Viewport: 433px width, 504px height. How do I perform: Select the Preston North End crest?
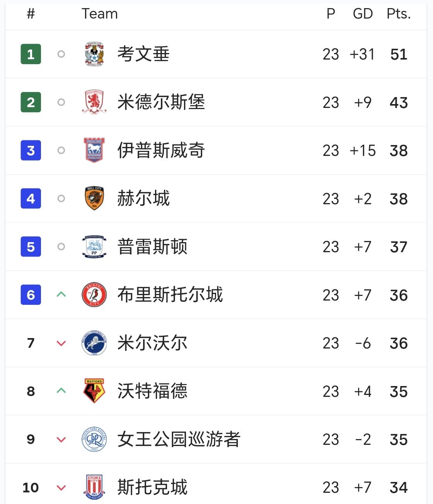(x=94, y=247)
